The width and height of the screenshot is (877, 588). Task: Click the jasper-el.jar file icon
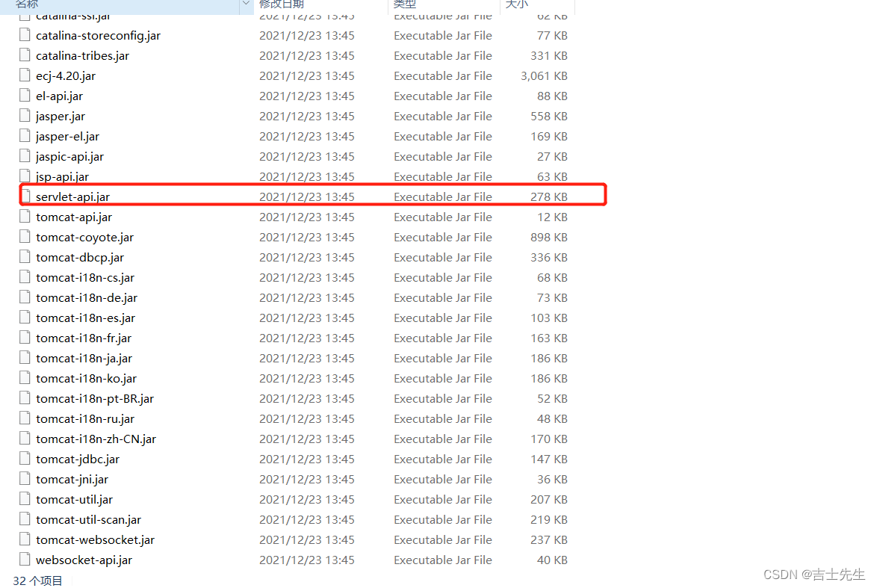click(25, 136)
